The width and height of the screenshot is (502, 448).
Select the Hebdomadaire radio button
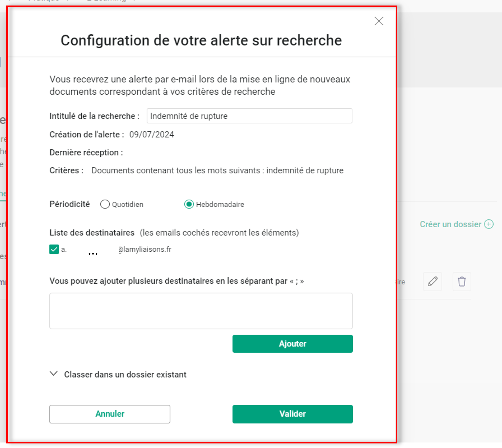(x=189, y=204)
